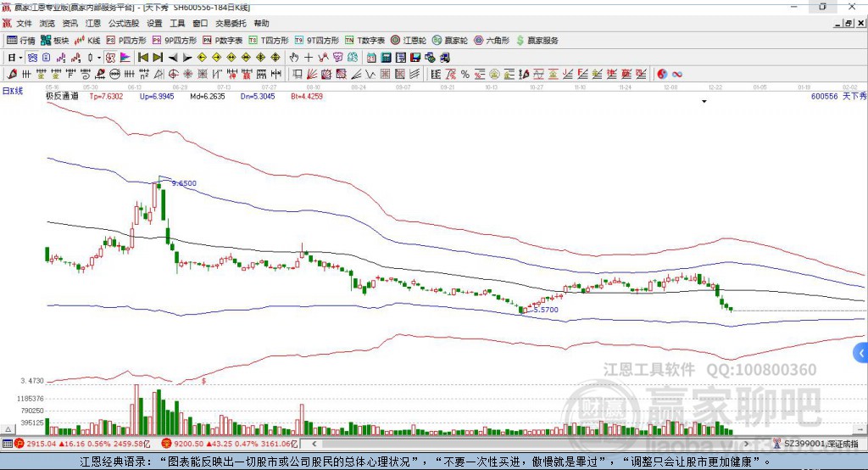Open the 文件 menu
Screen dimensions: 868x470
click(24, 23)
